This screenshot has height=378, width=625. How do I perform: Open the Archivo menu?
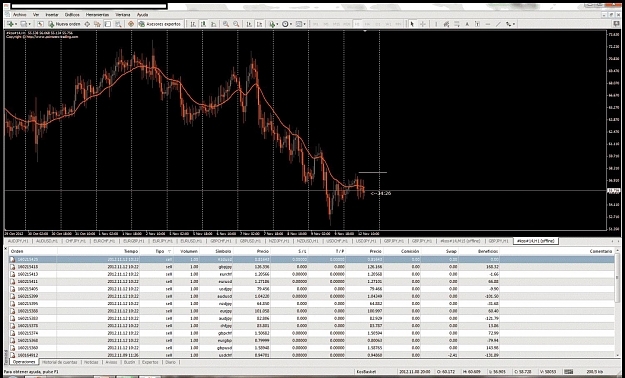click(x=20, y=15)
